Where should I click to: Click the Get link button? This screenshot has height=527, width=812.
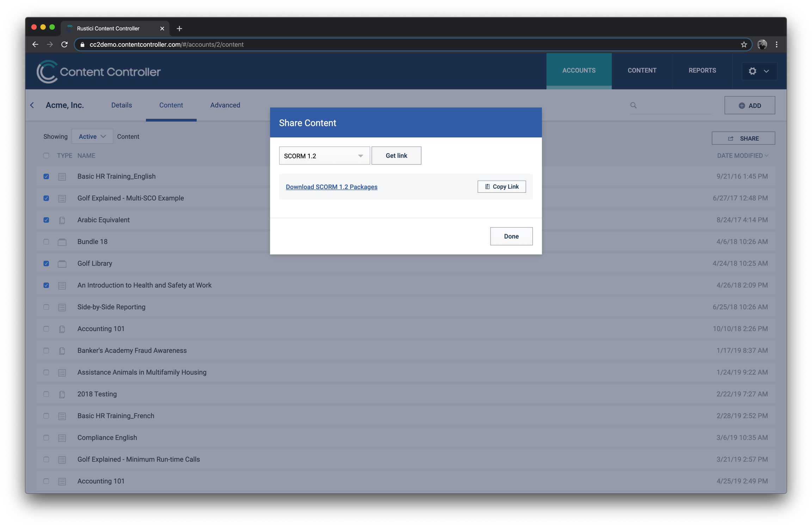(396, 156)
